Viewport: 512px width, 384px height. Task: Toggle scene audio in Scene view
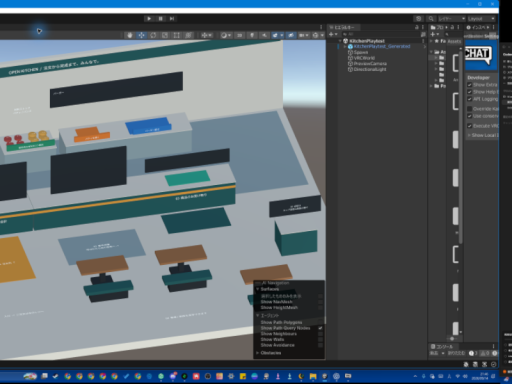point(264,35)
